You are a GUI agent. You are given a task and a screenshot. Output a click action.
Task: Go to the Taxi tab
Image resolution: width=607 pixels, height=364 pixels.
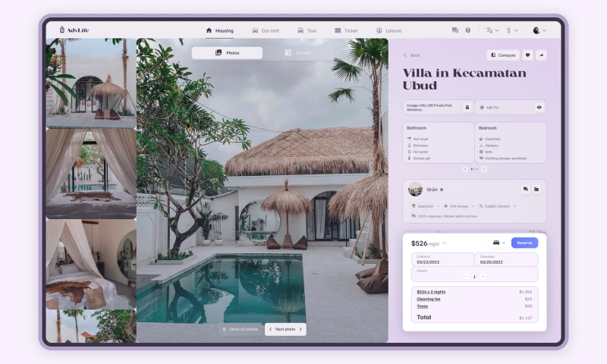307,30
